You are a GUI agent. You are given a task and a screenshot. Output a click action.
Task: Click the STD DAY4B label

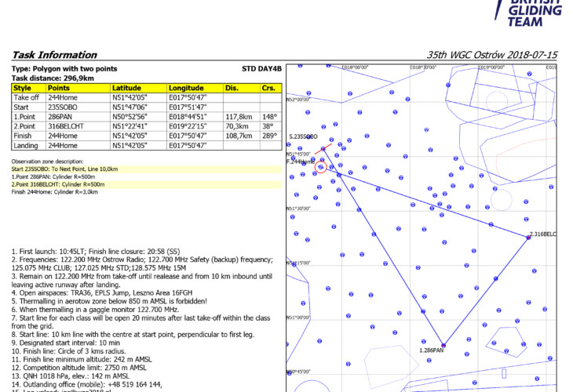click(261, 68)
